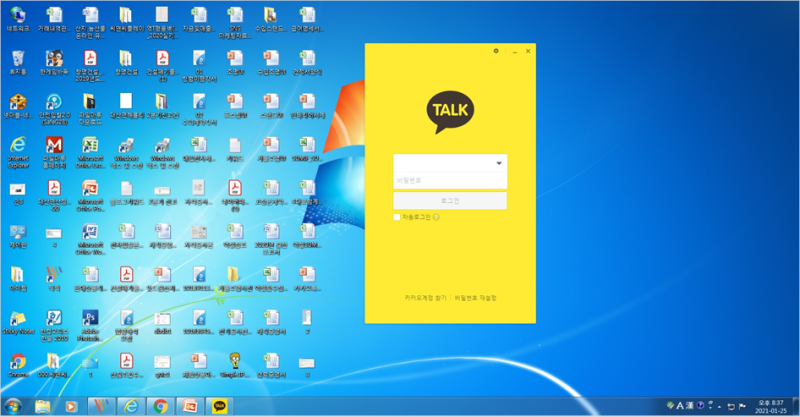Click the Show desktop strip beside the clock
Image resolution: width=800 pixels, height=417 pixels.
pyautogui.click(x=795, y=406)
